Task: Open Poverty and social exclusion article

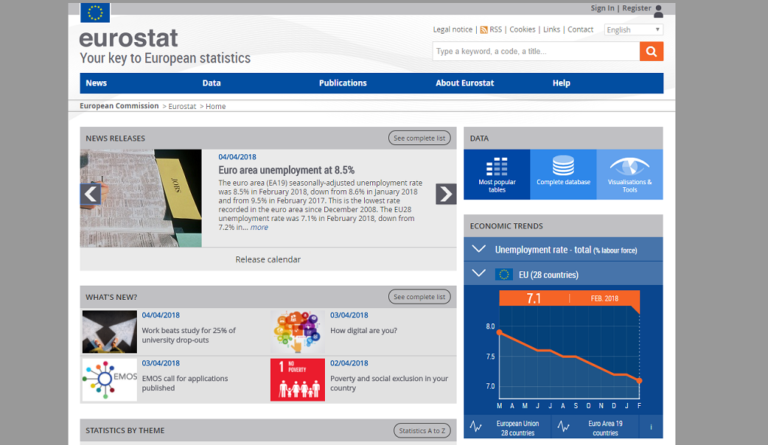Action: [x=389, y=383]
